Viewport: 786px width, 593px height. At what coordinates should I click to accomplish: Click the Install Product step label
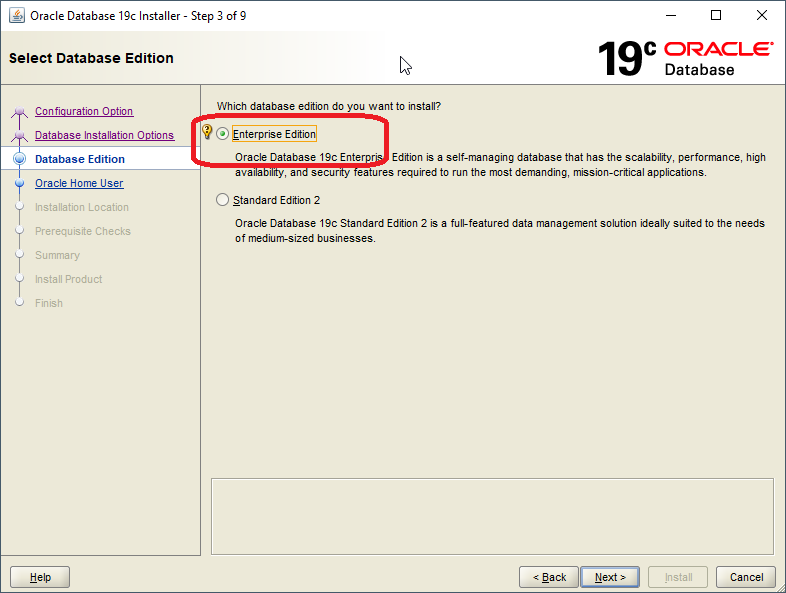tap(68, 279)
